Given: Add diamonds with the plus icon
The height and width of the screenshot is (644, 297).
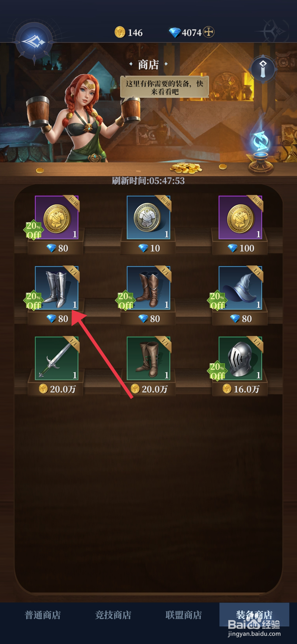Looking at the screenshot, I should pyautogui.click(x=209, y=32).
